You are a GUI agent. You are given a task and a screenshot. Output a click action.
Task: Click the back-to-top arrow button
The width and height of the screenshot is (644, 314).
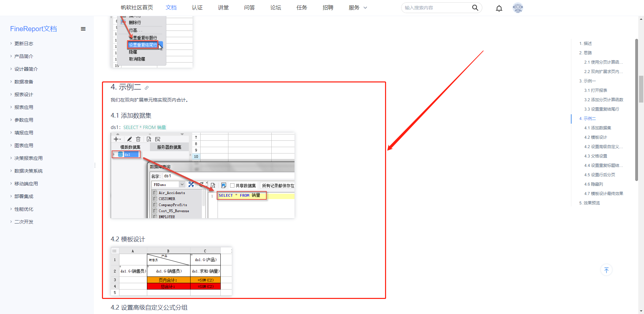tap(606, 270)
